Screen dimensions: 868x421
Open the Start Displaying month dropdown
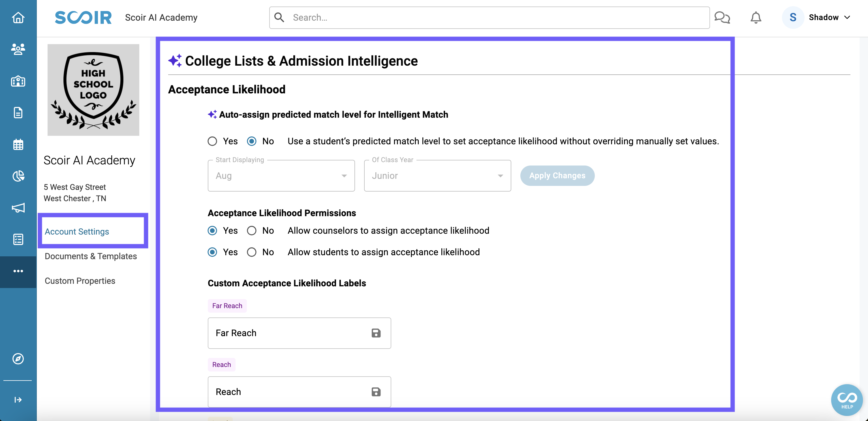point(344,175)
